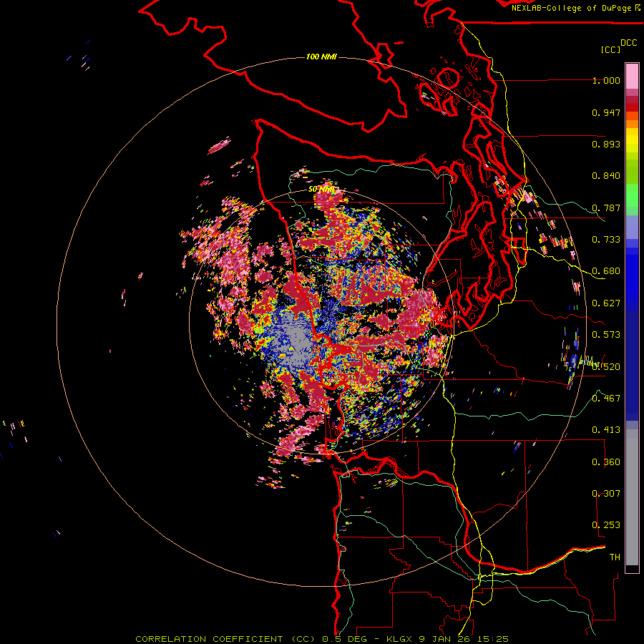Pick the bright green color bar segment
Image resolution: width=644 pixels, height=644 pixels.
pyautogui.click(x=632, y=195)
